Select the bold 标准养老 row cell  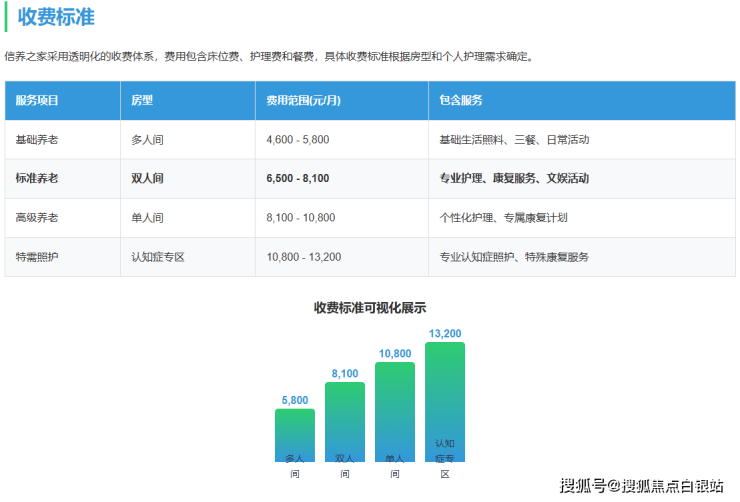(37, 178)
